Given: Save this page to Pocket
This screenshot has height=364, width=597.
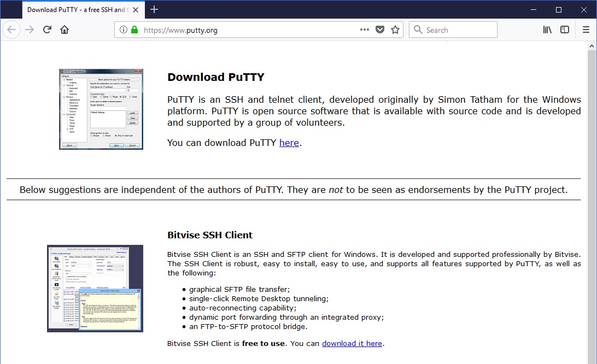Looking at the screenshot, I should pyautogui.click(x=380, y=30).
